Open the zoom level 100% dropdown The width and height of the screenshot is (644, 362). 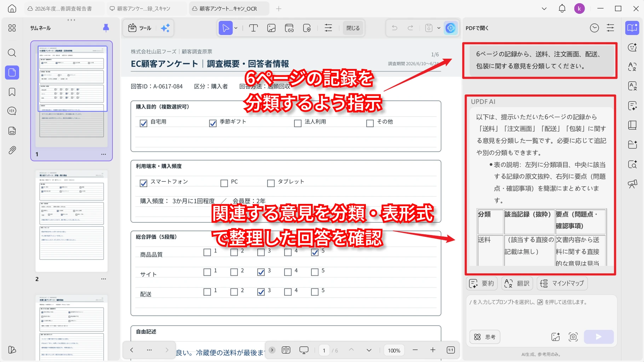pos(394,350)
